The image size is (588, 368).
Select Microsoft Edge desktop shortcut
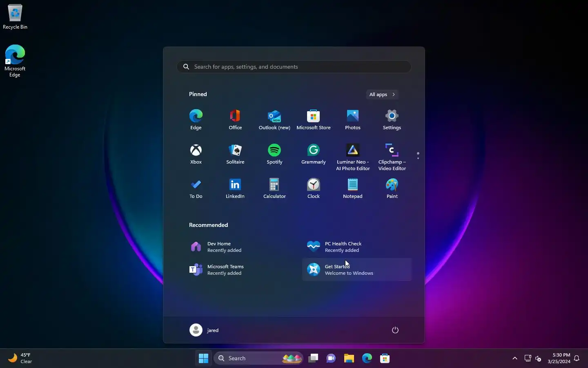15,61
